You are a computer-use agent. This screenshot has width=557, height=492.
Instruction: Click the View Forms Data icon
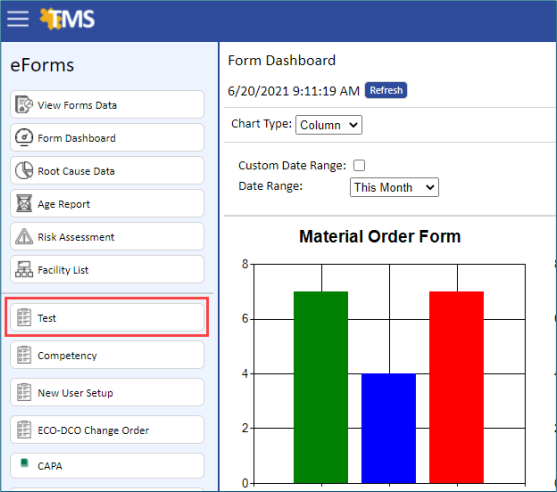coord(24,104)
